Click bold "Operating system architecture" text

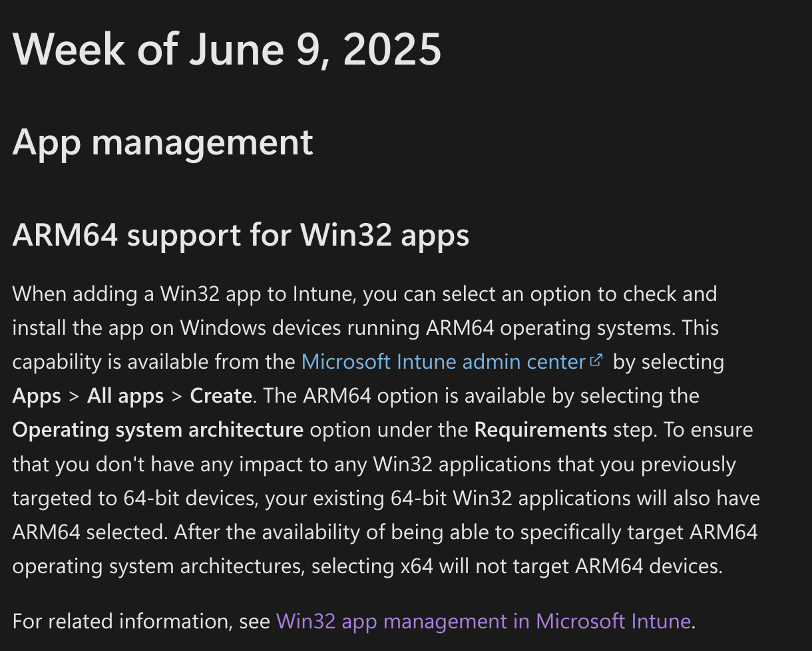158,430
